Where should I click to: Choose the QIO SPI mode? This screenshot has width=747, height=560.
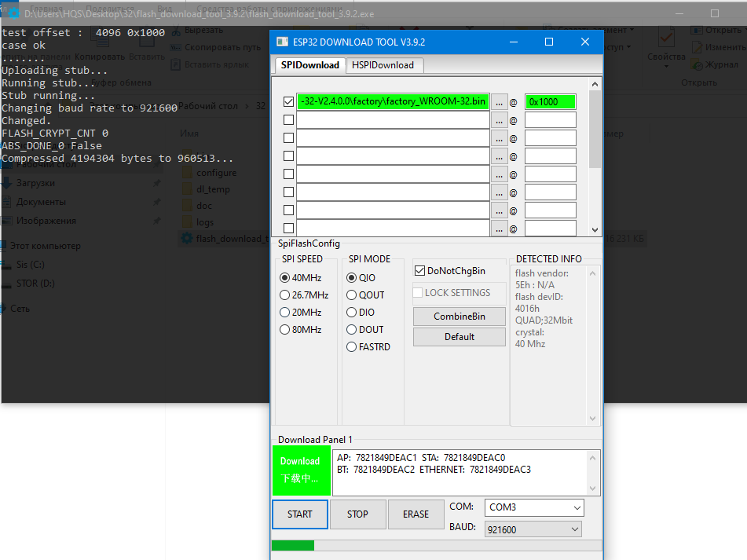(x=361, y=277)
